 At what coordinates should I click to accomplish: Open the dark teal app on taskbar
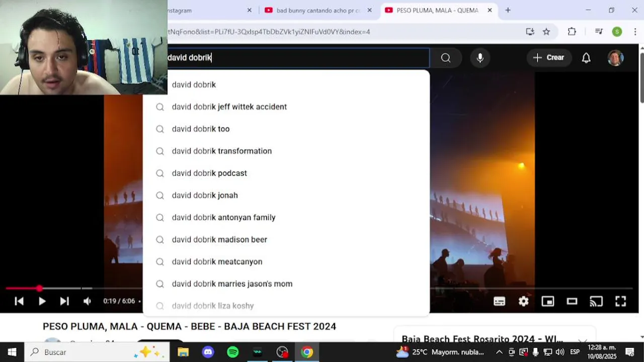257,352
